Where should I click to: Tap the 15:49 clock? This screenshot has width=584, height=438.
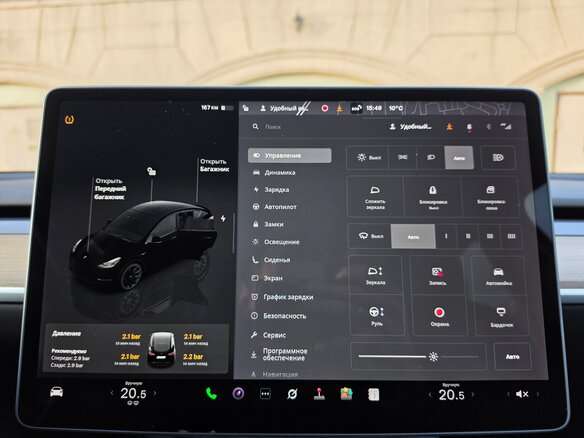click(374, 108)
